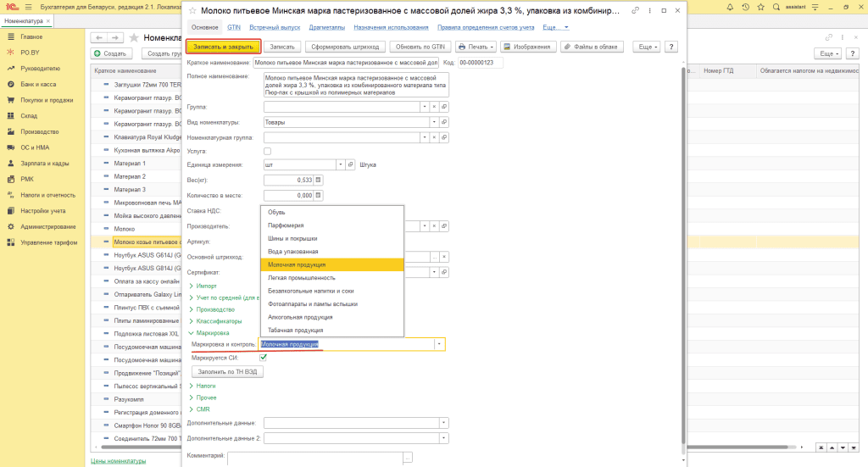This screenshot has width=868, height=467.
Task: Click the calculator icon in Вес(кг) field
Action: 319,180
